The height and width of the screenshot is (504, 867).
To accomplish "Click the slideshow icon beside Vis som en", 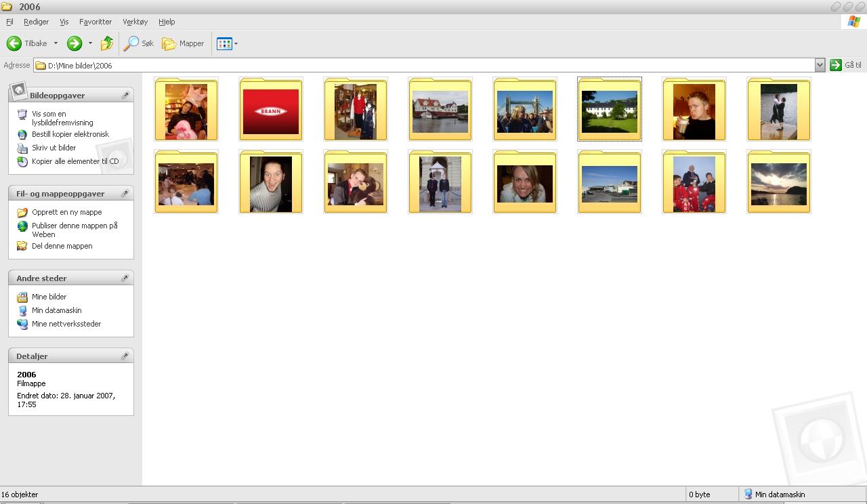I will pos(22,114).
